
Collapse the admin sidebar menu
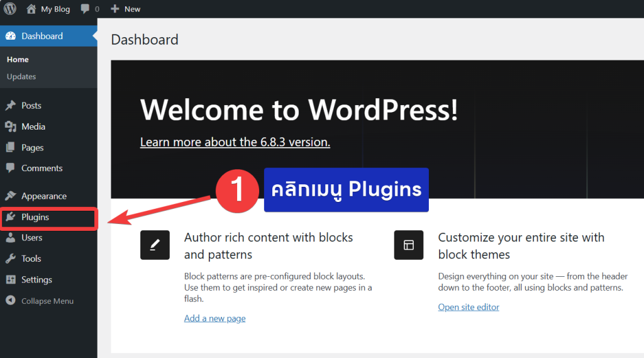point(47,301)
